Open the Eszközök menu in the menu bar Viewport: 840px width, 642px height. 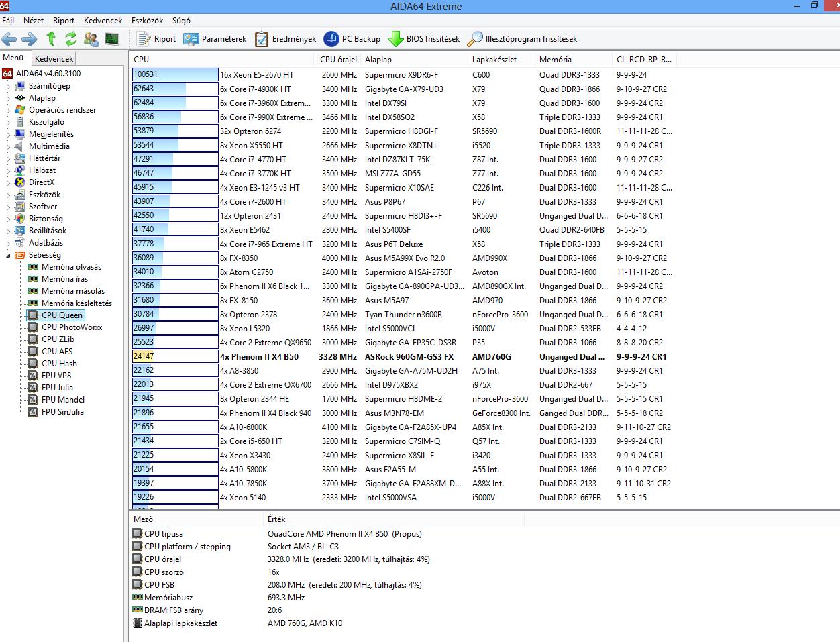tap(148, 21)
